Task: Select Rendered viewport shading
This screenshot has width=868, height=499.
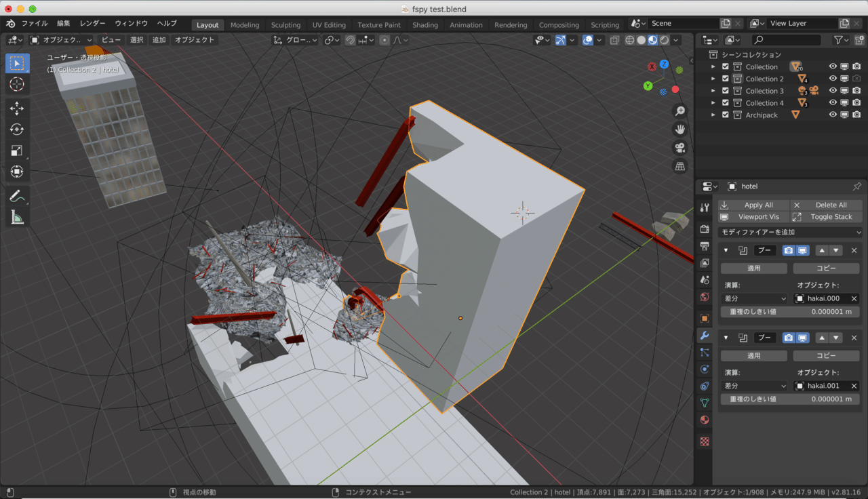Action: pos(664,40)
